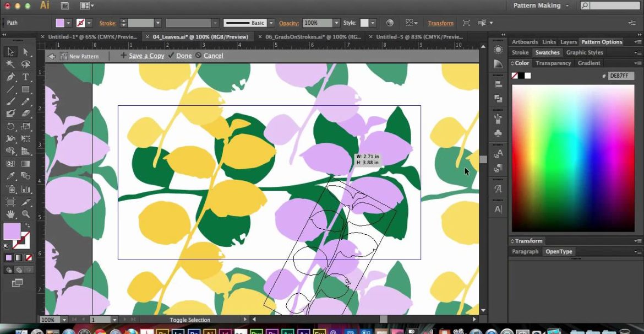This screenshot has height=334, width=644.
Task: Select the Perspective Grid tool
Action: [26, 152]
